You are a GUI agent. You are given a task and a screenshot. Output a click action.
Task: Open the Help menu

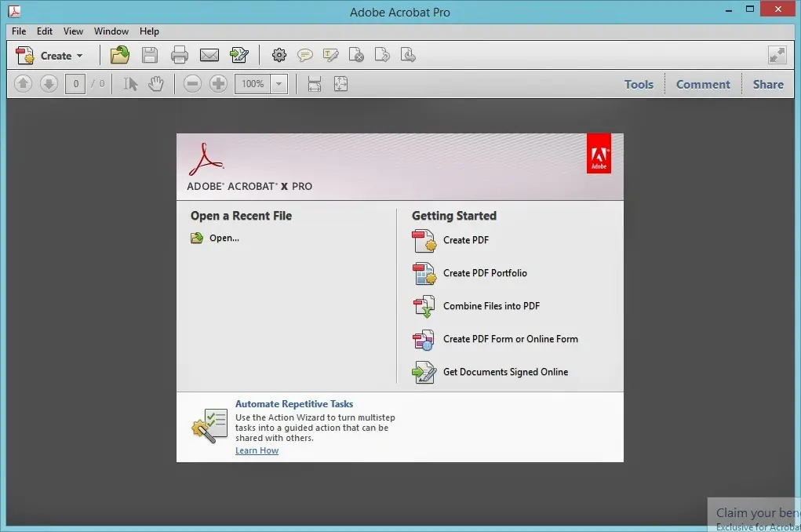point(149,31)
